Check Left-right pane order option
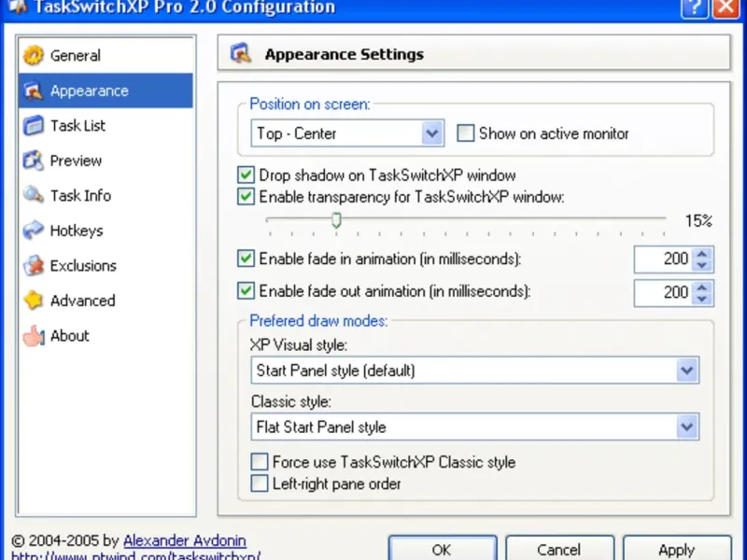The height and width of the screenshot is (560, 747). 260,483
